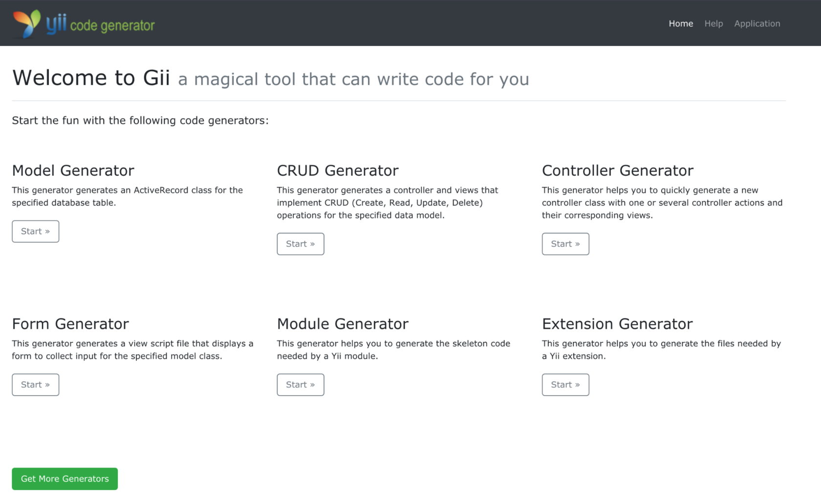Click the Welcome to Gii title
This screenshot has width=821, height=504.
[91, 78]
